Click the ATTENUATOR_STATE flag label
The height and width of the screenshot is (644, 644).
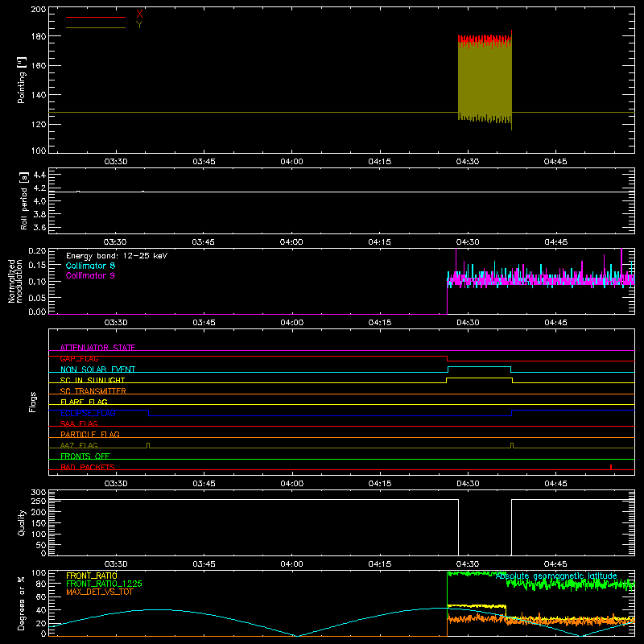[97, 348]
